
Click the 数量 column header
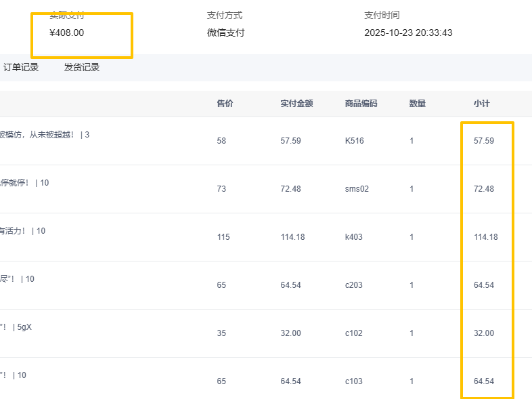pos(418,104)
